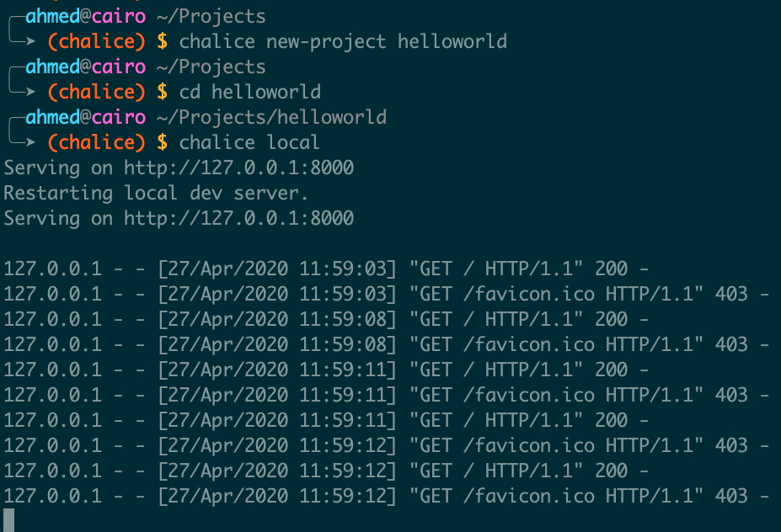Click the 'chalice new-project helloworld' command
Viewport: 781px width, 532px height.
(x=343, y=41)
